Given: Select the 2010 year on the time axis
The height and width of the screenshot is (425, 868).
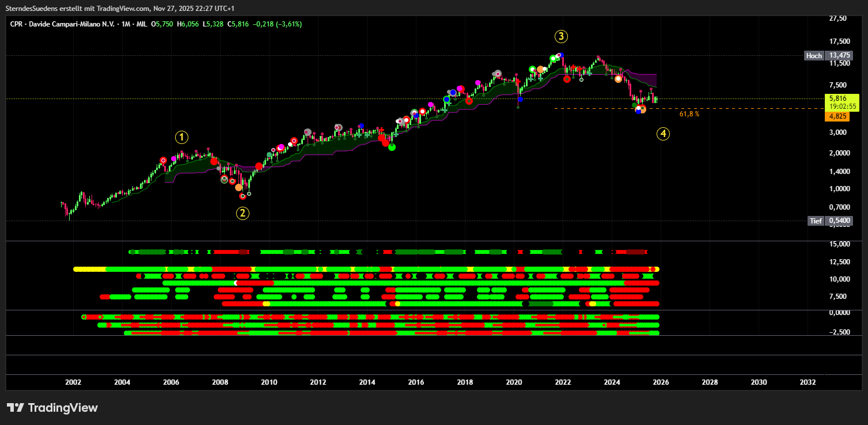Looking at the screenshot, I should 269,382.
